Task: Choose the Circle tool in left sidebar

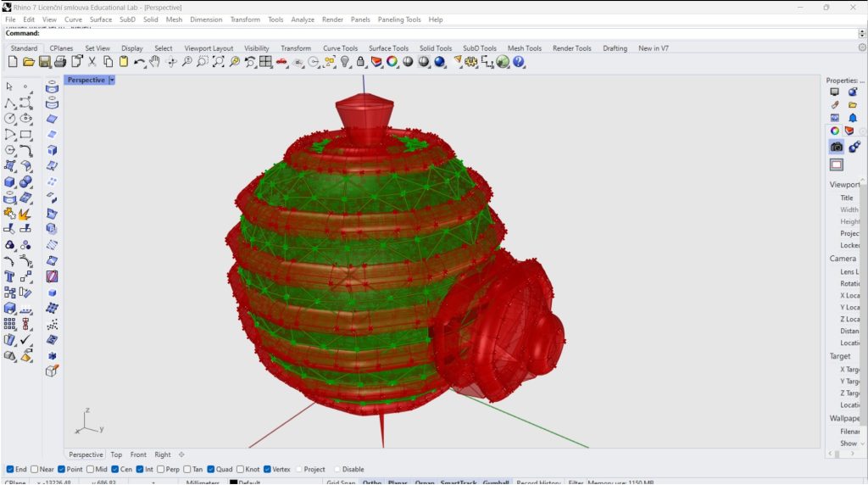Action: [9, 119]
